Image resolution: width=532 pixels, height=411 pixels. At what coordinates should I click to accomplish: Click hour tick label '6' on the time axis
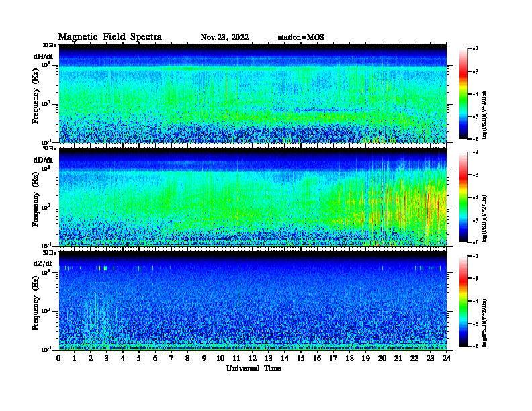(155, 359)
